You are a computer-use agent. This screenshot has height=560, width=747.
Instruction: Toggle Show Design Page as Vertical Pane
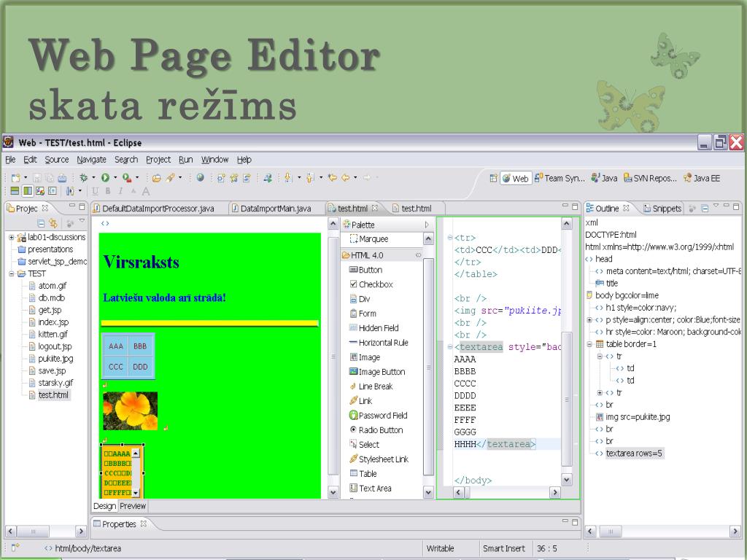[x=28, y=191]
